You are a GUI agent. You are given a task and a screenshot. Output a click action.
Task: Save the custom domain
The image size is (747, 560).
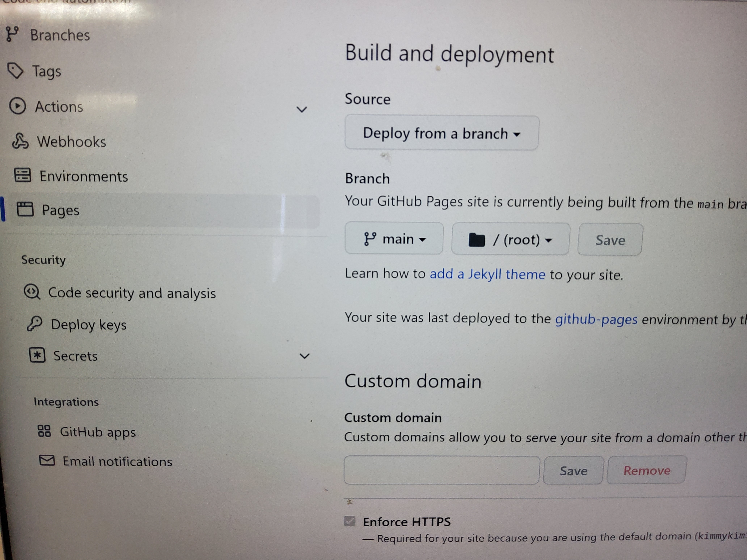click(x=573, y=470)
